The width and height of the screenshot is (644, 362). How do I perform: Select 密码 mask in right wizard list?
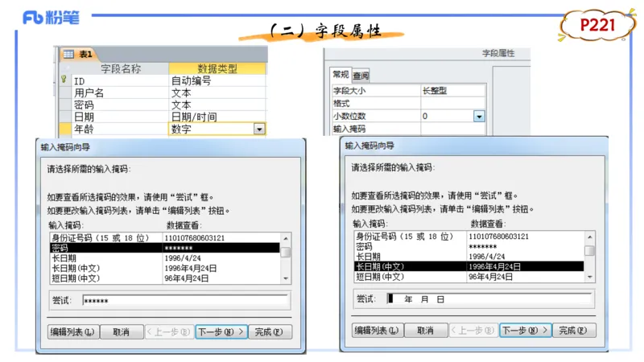click(x=469, y=246)
